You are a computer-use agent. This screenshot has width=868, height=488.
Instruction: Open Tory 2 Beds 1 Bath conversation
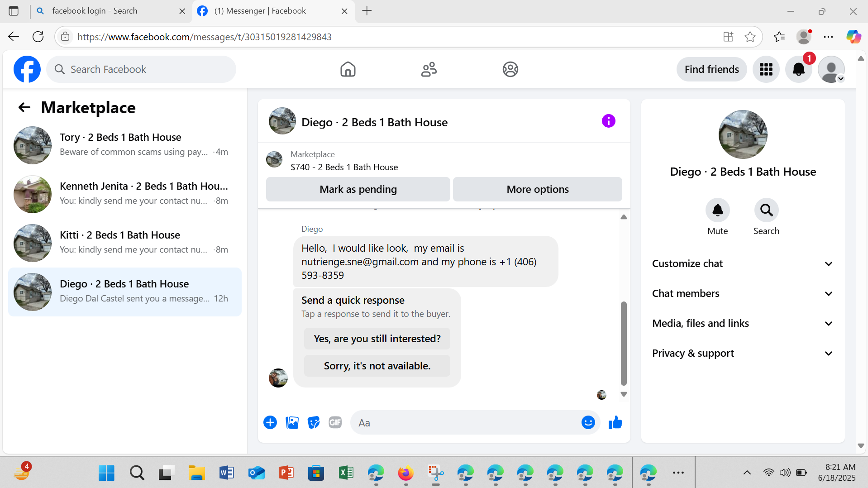(125, 145)
